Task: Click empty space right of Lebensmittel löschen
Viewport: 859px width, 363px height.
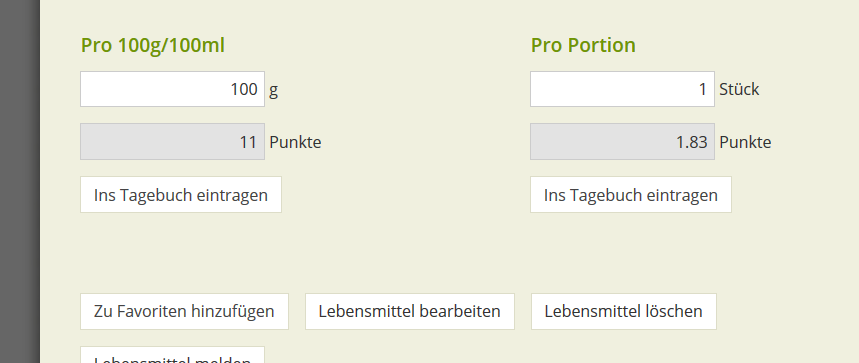Action: click(783, 312)
